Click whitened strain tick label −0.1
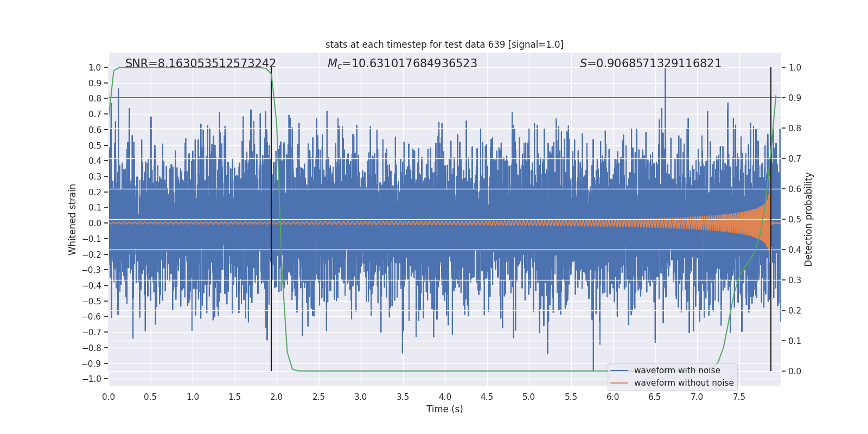Screen dimensions: 868x434 click(x=92, y=239)
